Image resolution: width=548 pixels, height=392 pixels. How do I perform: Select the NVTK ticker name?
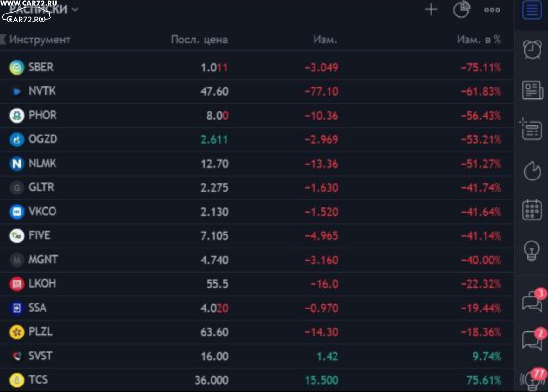click(x=42, y=91)
